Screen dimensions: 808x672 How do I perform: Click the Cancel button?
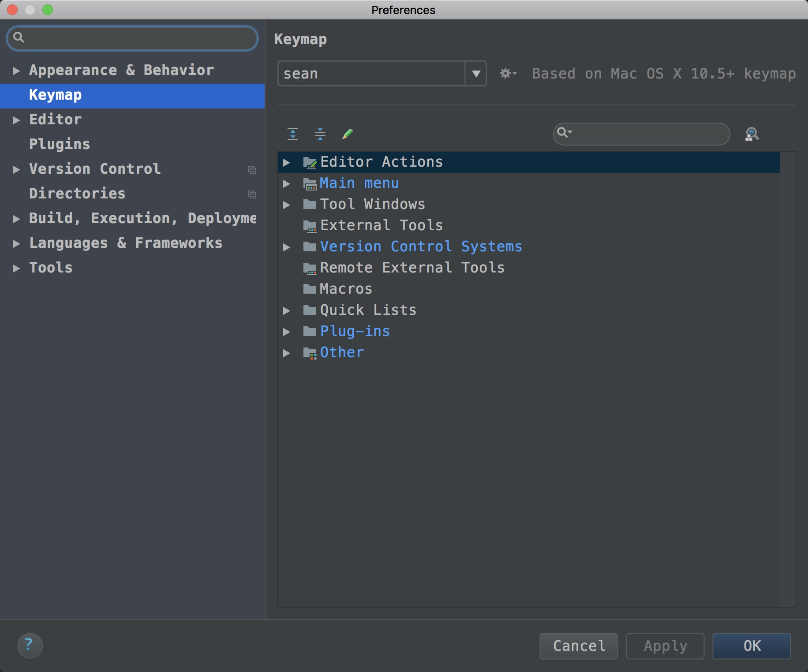pyautogui.click(x=579, y=646)
